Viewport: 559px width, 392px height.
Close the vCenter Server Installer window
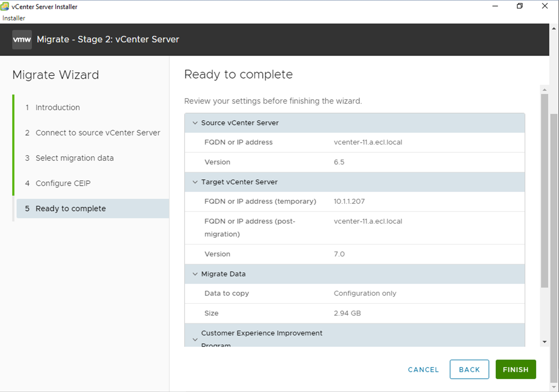[x=545, y=6]
